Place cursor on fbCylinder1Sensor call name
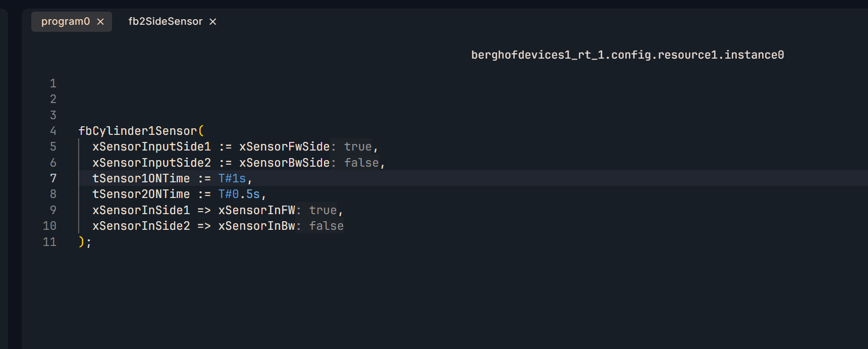Image resolution: width=868 pixels, height=349 pixels. (x=137, y=131)
